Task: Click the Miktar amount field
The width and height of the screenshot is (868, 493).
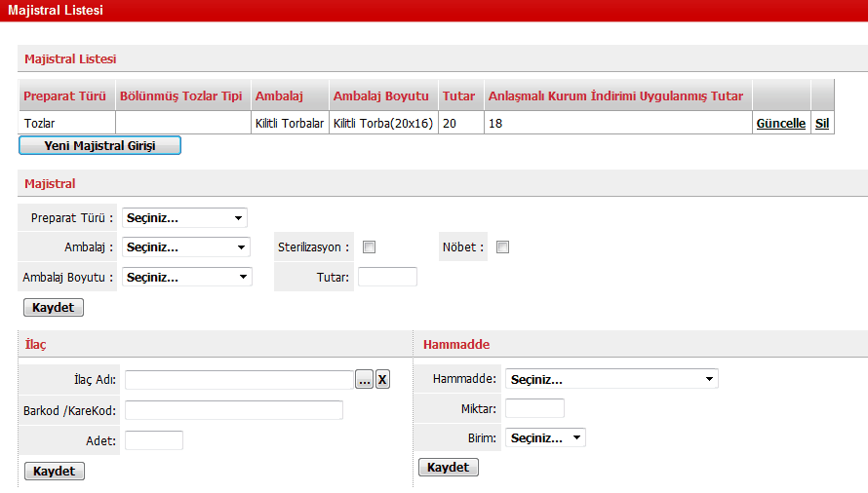Action: (534, 408)
